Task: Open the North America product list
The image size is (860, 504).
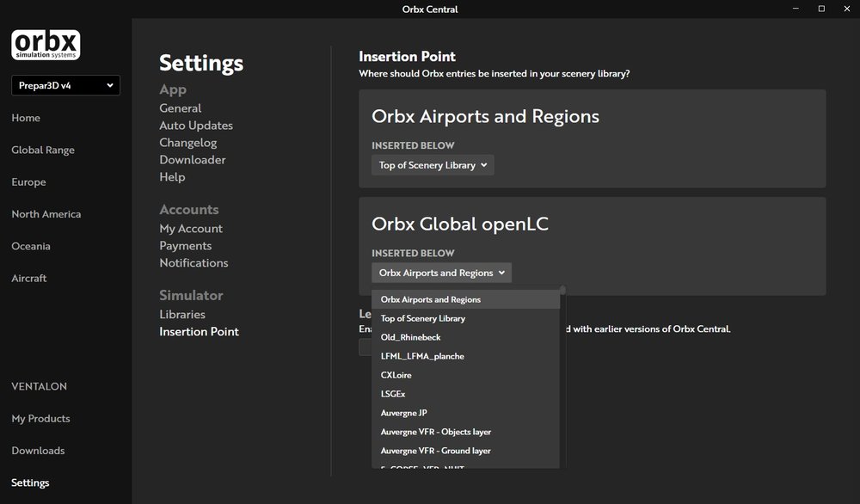Action: (x=46, y=214)
